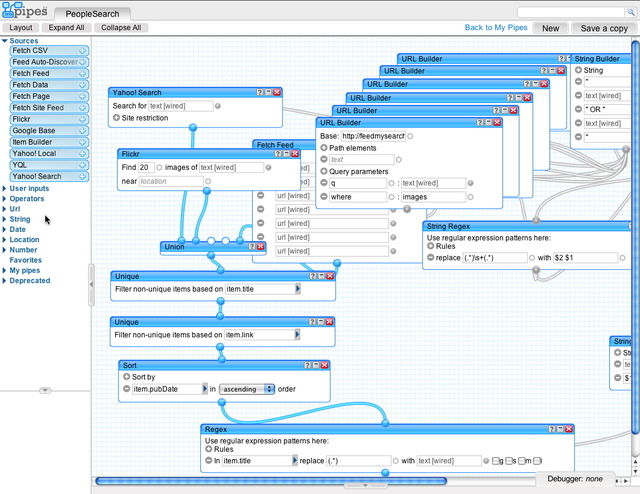The width and height of the screenshot is (640, 494).
Task: Expand the Url category
Action: pos(4,209)
